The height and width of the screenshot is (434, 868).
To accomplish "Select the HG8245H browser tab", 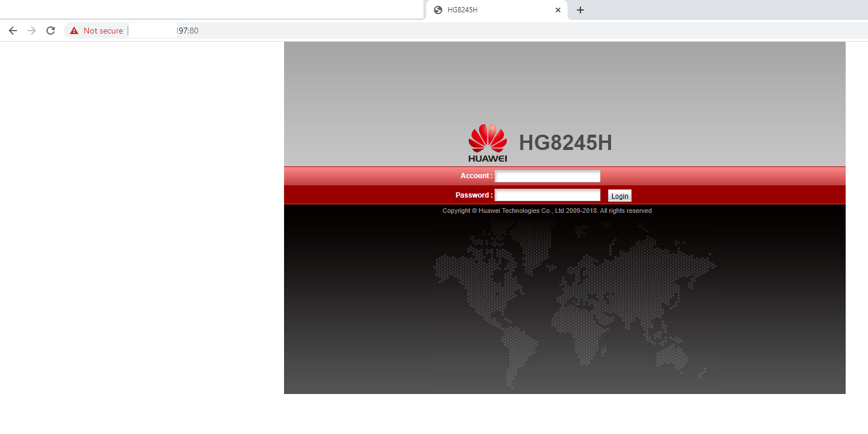I will 497,10.
